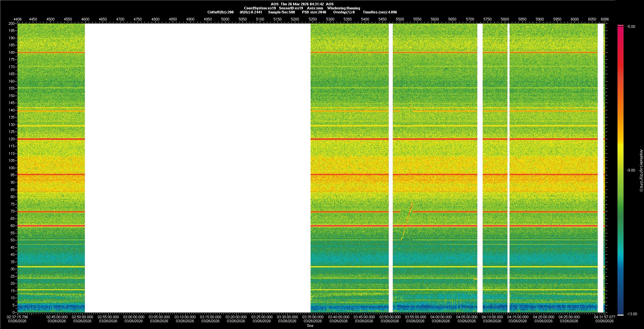Click the -13.00 color bar minimum label

click(632, 314)
